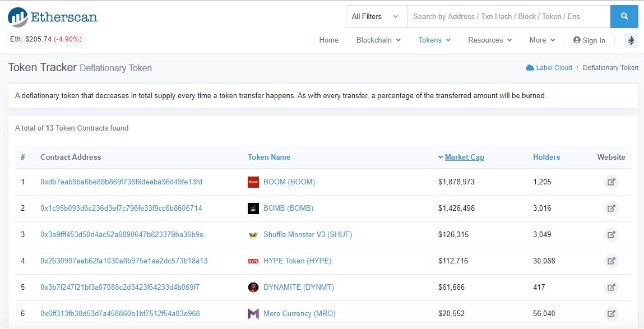Open the BOOM token website link icon

611,182
